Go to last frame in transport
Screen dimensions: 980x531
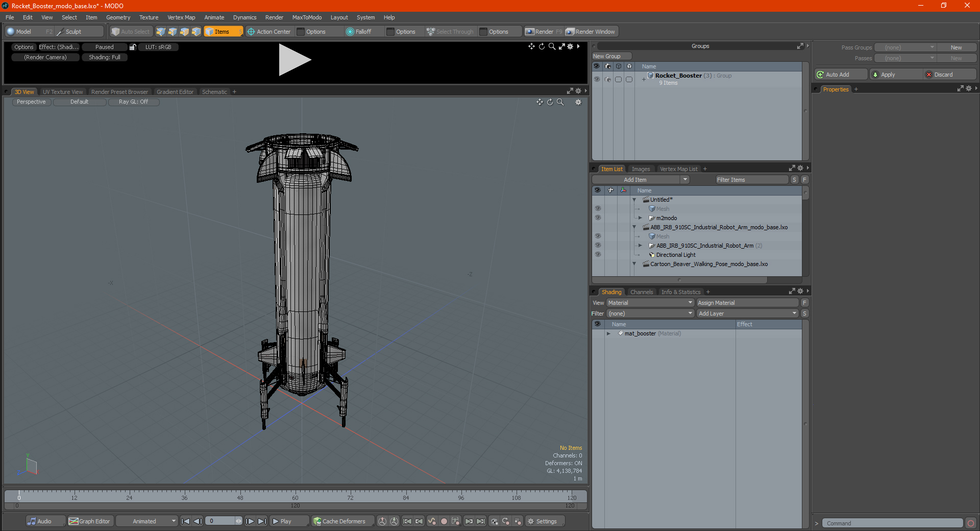tap(262, 521)
